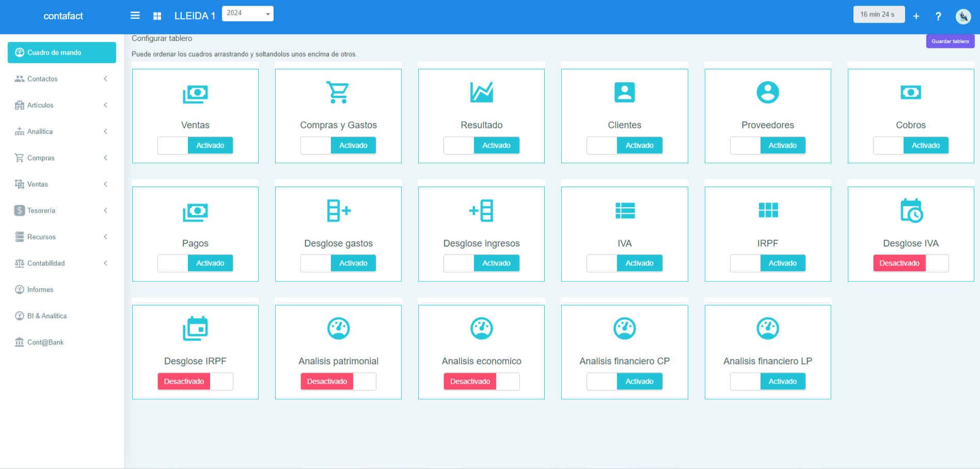Open the user avatar profile icon

tap(963, 16)
